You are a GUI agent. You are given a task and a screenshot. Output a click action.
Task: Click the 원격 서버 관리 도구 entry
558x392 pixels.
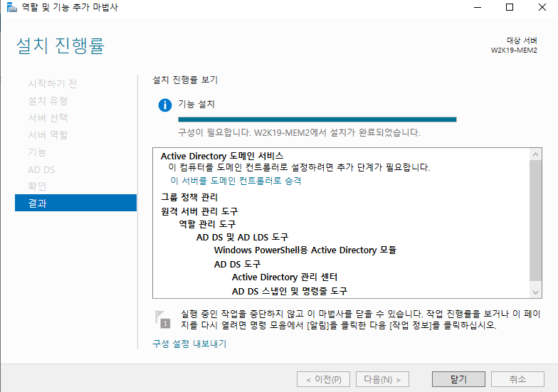pos(199,211)
